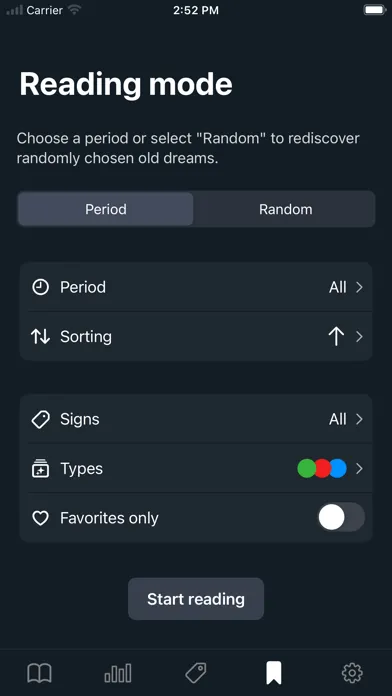Tap the Types stack icon

pos(40,469)
